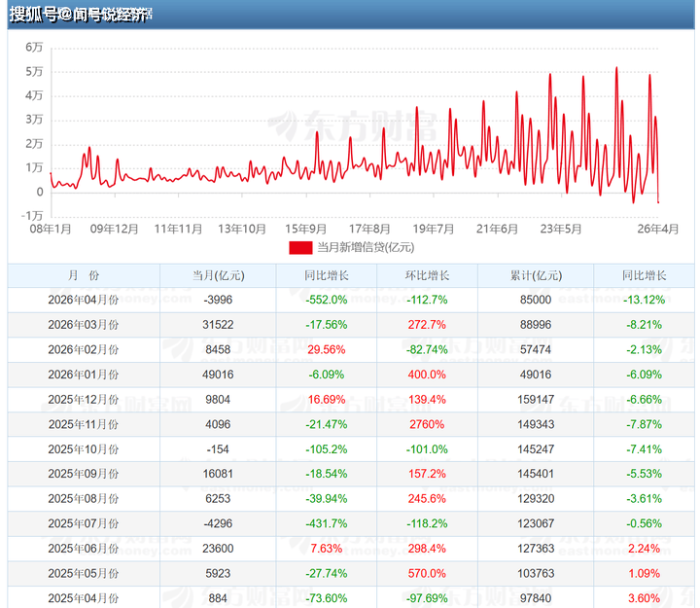Image resolution: width=700 pixels, height=608 pixels.
Task: Click the -13.12% cumulative growth value
Action: [645, 300]
